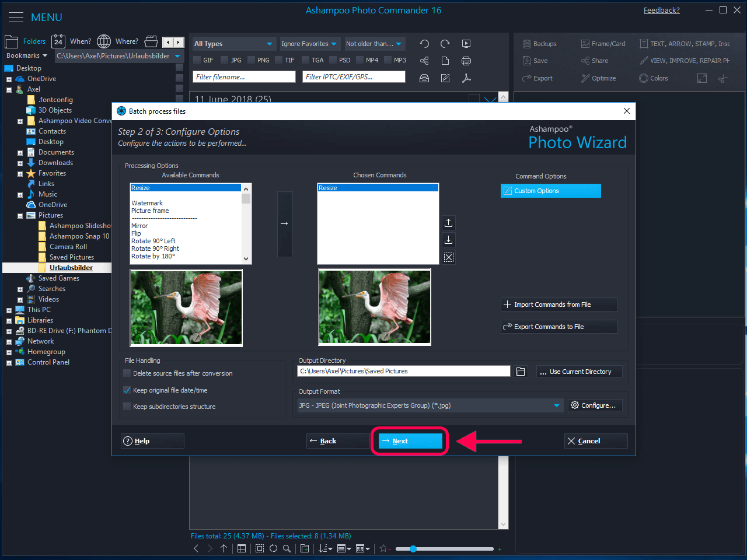The image size is (747, 560).
Task: Click the PDF export icon
Action: [x=466, y=78]
